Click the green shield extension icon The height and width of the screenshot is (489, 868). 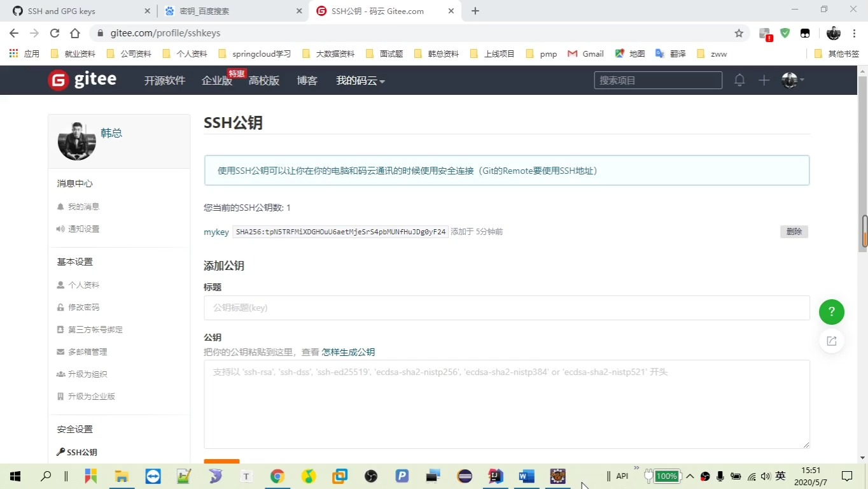point(785,33)
